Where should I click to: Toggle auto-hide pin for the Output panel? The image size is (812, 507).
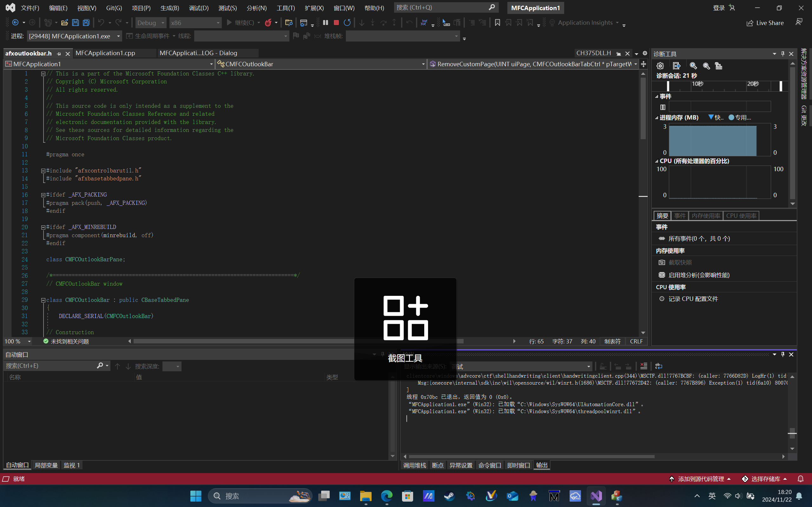point(783,354)
